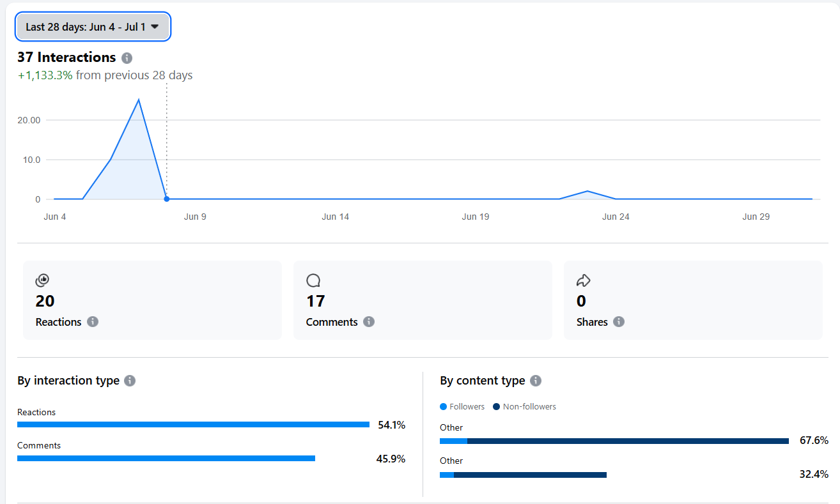
Task: Toggle the Followers legend item
Action: (462, 407)
